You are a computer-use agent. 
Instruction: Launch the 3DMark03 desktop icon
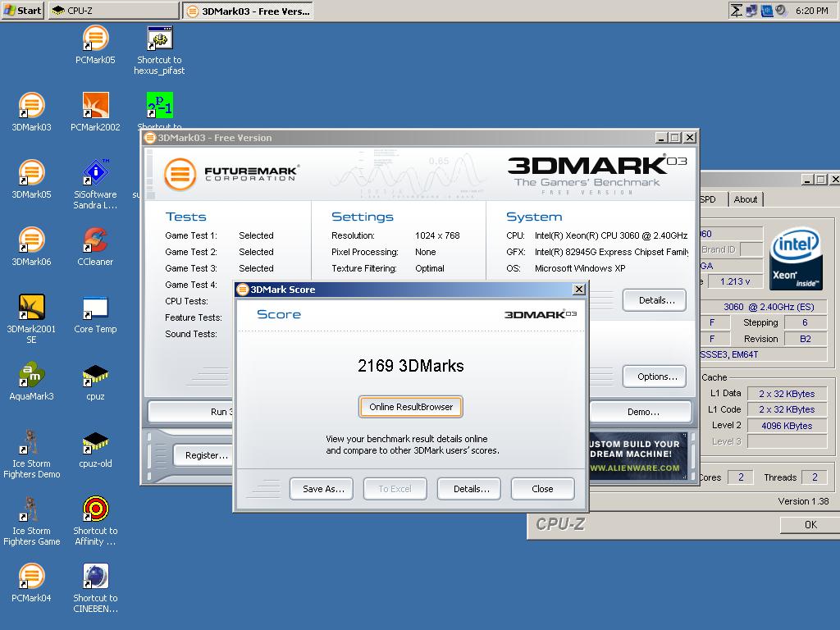coord(32,112)
